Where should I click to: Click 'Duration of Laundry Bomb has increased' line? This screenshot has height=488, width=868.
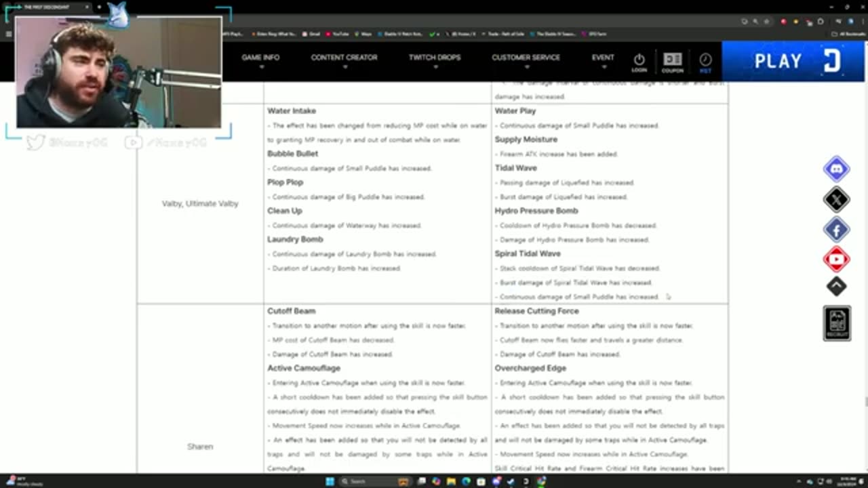[x=334, y=268]
